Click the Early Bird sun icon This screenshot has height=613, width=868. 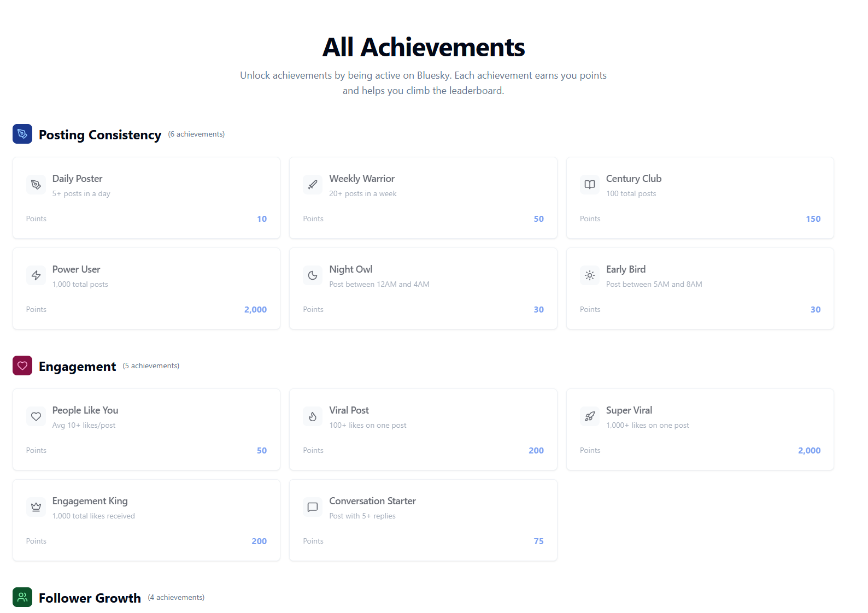590,275
